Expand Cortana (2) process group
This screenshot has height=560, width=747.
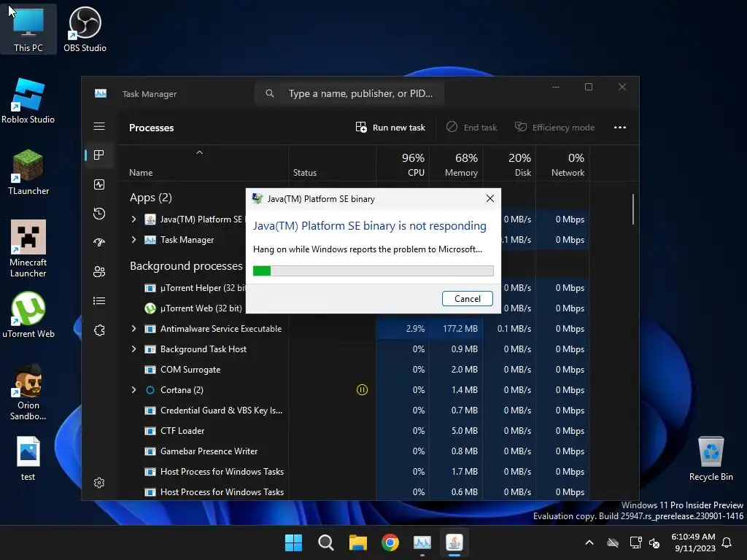point(134,390)
